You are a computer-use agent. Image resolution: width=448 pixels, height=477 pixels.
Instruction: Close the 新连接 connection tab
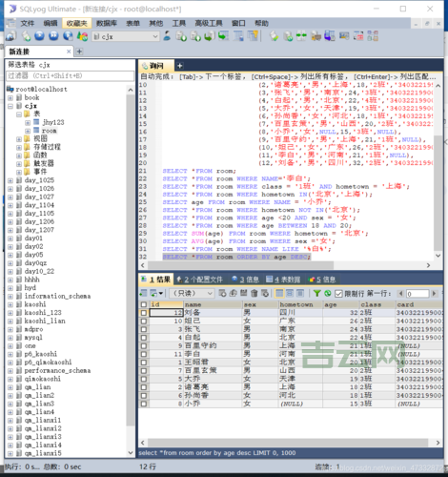[x=69, y=52]
